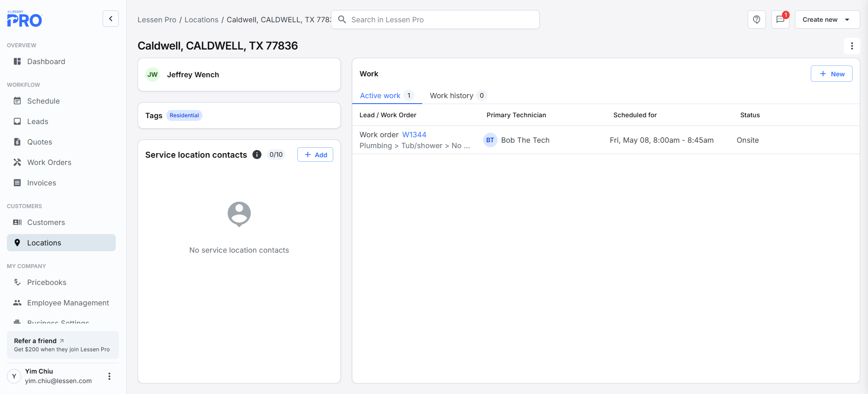
Task: Click the Work Orders tools icon
Action: click(x=17, y=162)
